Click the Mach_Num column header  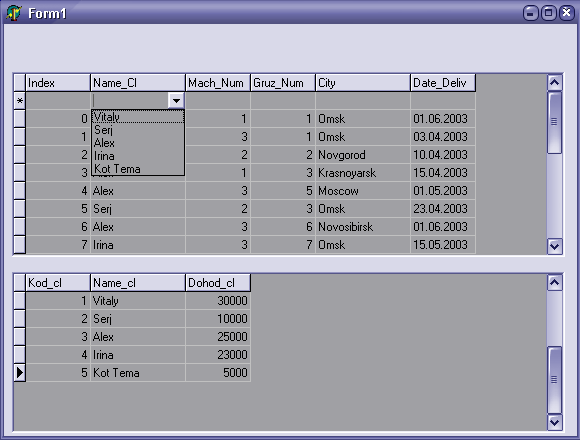click(x=218, y=82)
